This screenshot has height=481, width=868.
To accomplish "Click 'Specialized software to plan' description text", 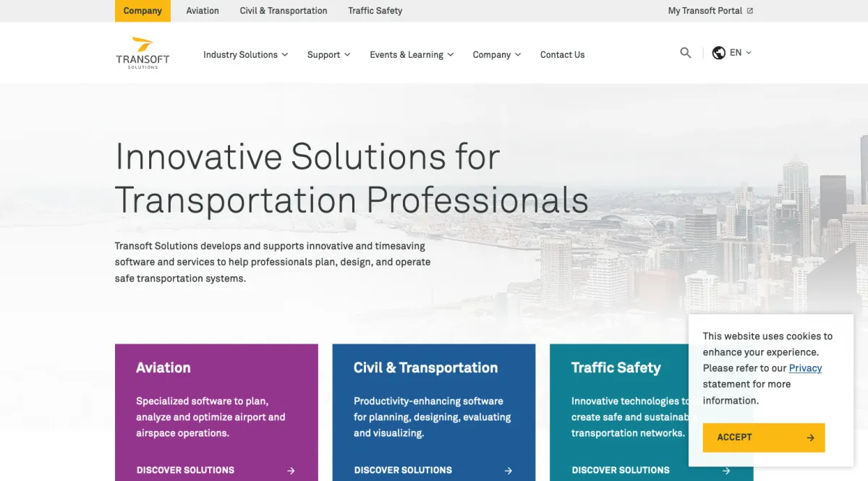I will pyautogui.click(x=210, y=417).
